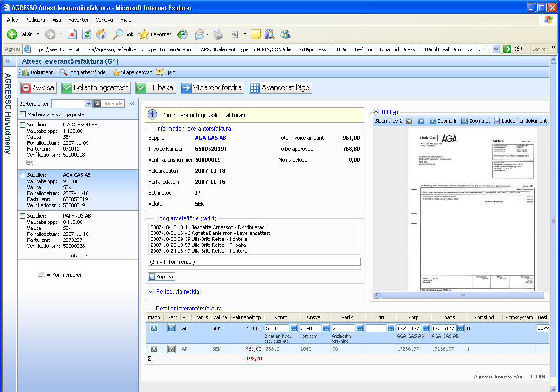Viewport: 560px width, 392px height.
Task: Click the Gå till button
Action: 515,49
